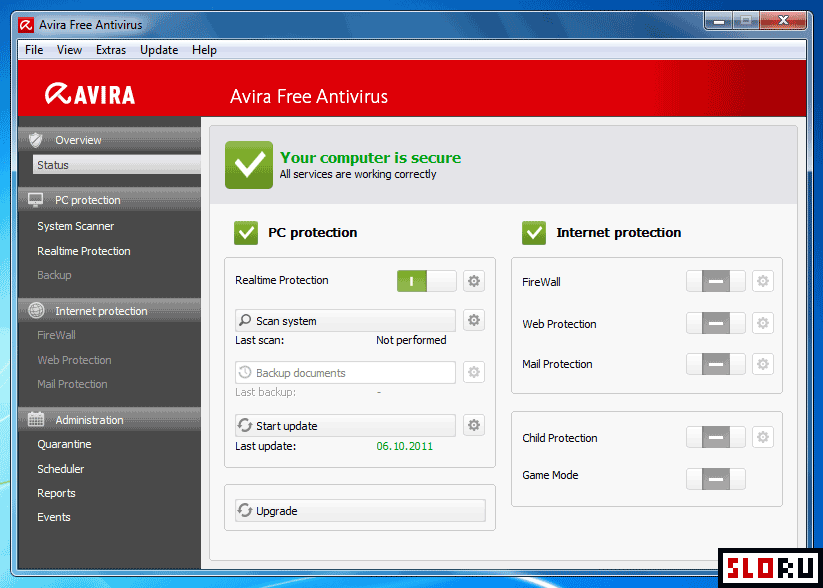Click the Administration calendar icon in sidebar
This screenshot has width=823, height=588.
point(36,419)
